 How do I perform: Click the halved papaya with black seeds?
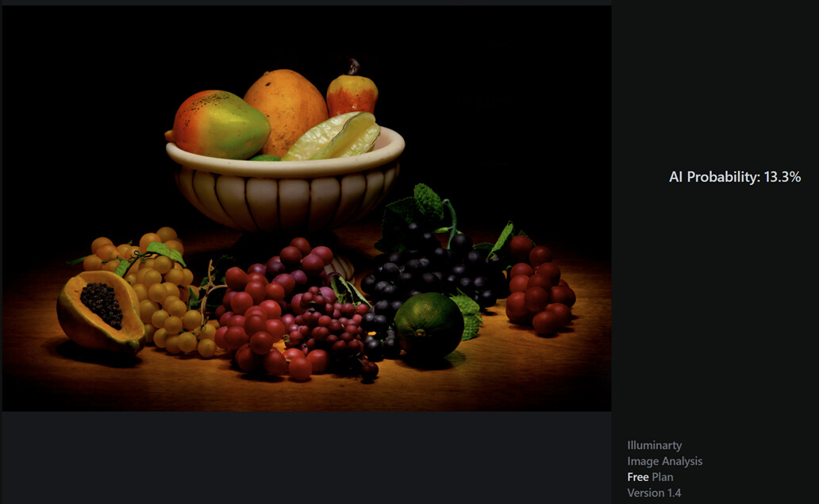tap(101, 313)
